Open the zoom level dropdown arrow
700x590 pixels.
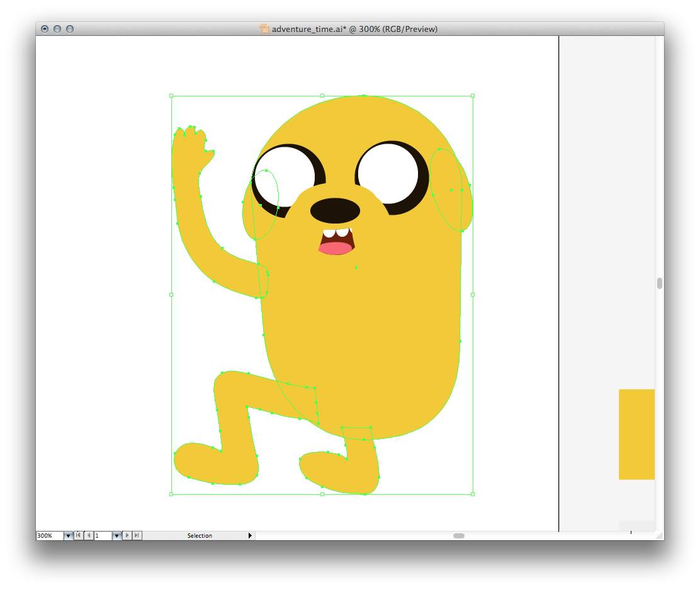[x=68, y=536]
